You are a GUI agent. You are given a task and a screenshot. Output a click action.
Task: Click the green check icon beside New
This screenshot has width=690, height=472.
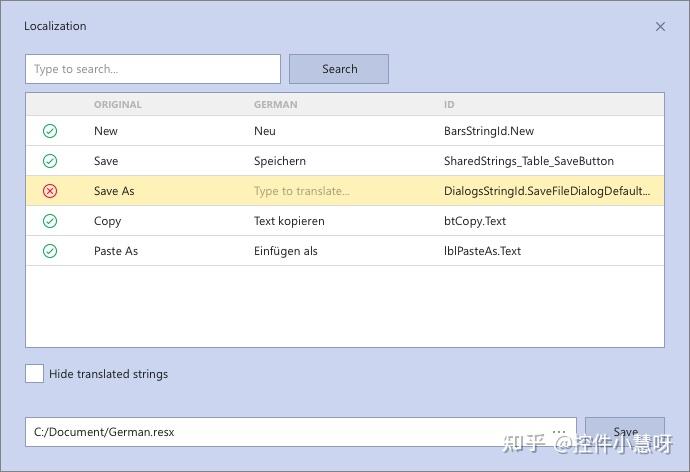point(50,131)
